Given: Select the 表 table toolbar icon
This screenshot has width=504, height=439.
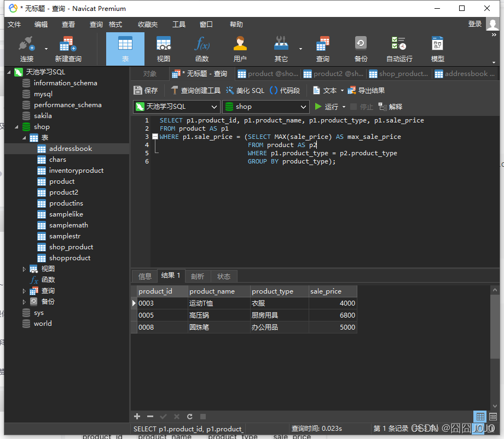Looking at the screenshot, I should [125, 49].
